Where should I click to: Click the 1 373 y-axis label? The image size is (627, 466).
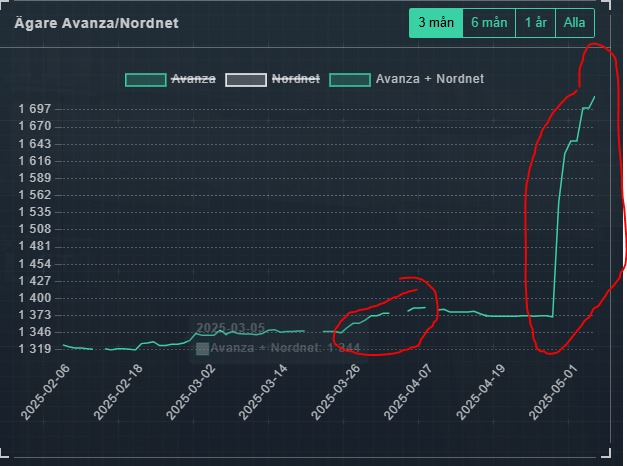[x=35, y=315]
